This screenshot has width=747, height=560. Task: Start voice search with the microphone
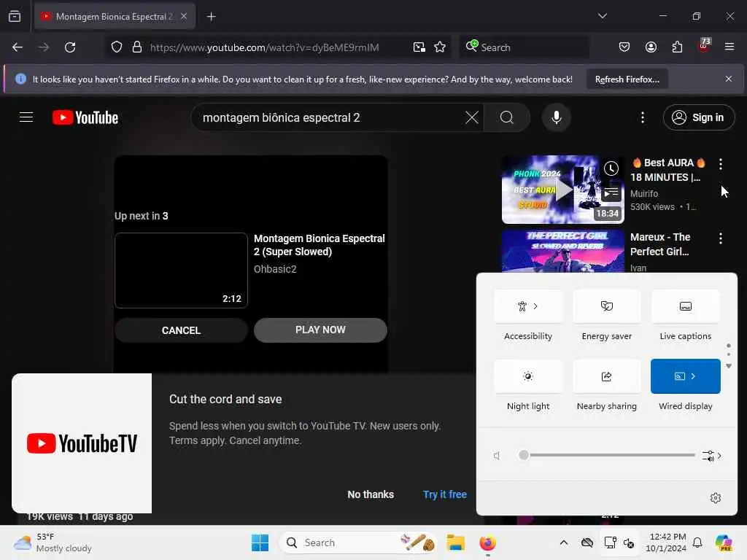(x=556, y=117)
